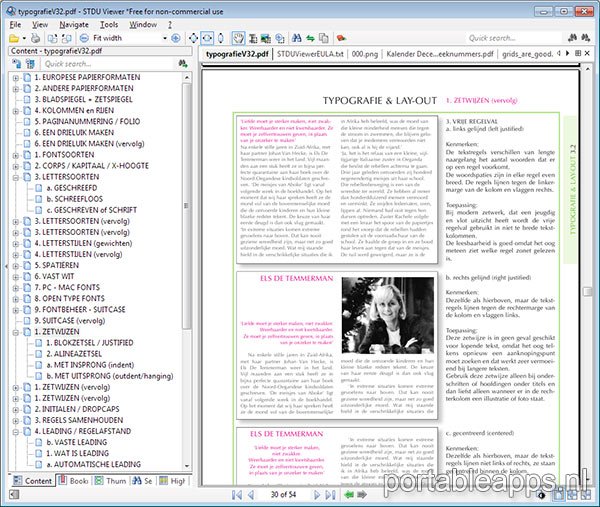600x507 pixels.
Task: Zoom in with the plus circle icon
Action: coord(176,38)
